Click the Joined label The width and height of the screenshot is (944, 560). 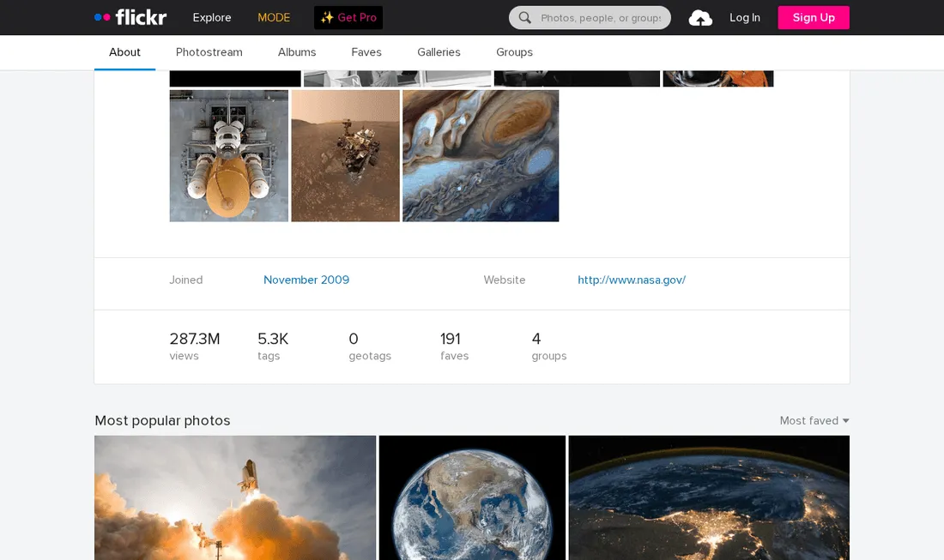(x=186, y=280)
